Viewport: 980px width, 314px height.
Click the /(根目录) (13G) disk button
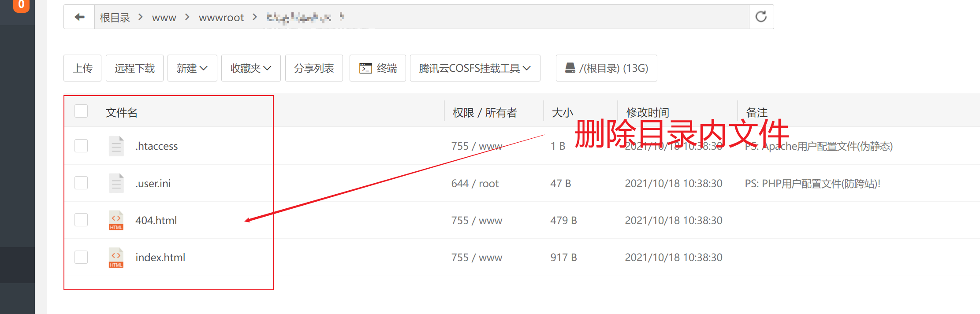click(x=607, y=68)
